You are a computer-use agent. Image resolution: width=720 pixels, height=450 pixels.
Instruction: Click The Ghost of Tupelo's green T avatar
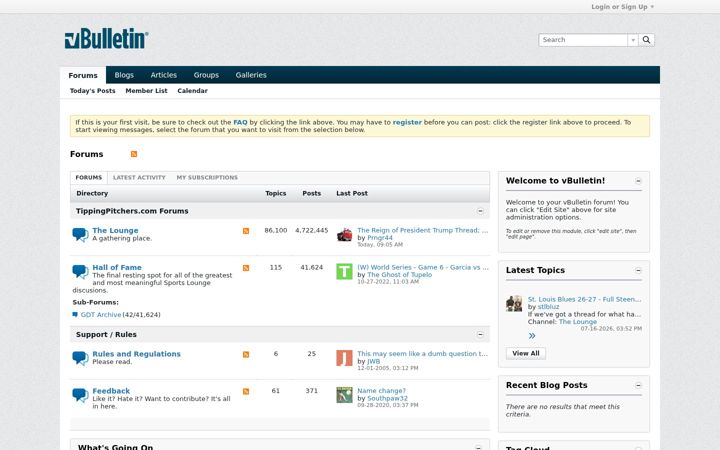[344, 271]
